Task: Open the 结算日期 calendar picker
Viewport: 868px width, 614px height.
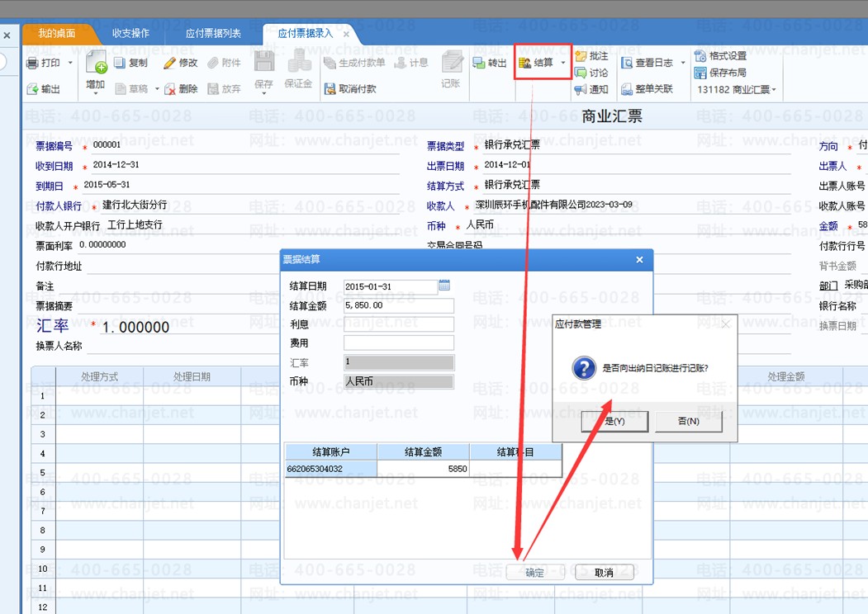Action: [444, 286]
